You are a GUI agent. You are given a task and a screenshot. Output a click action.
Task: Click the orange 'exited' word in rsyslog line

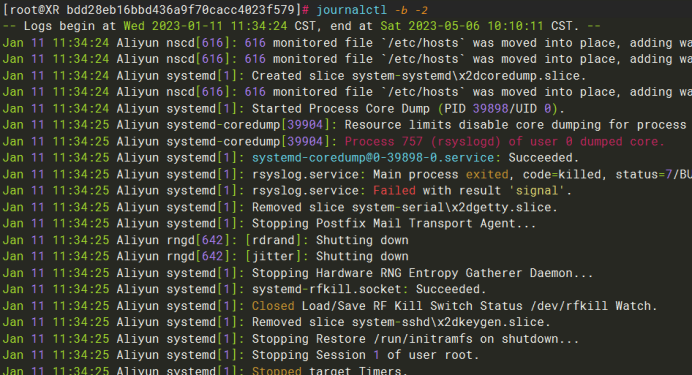[x=487, y=174]
